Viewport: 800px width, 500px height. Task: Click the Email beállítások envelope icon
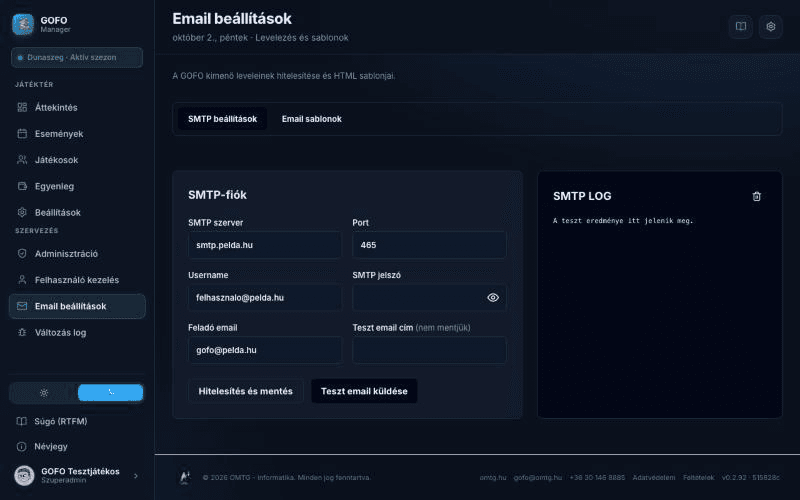(22, 306)
